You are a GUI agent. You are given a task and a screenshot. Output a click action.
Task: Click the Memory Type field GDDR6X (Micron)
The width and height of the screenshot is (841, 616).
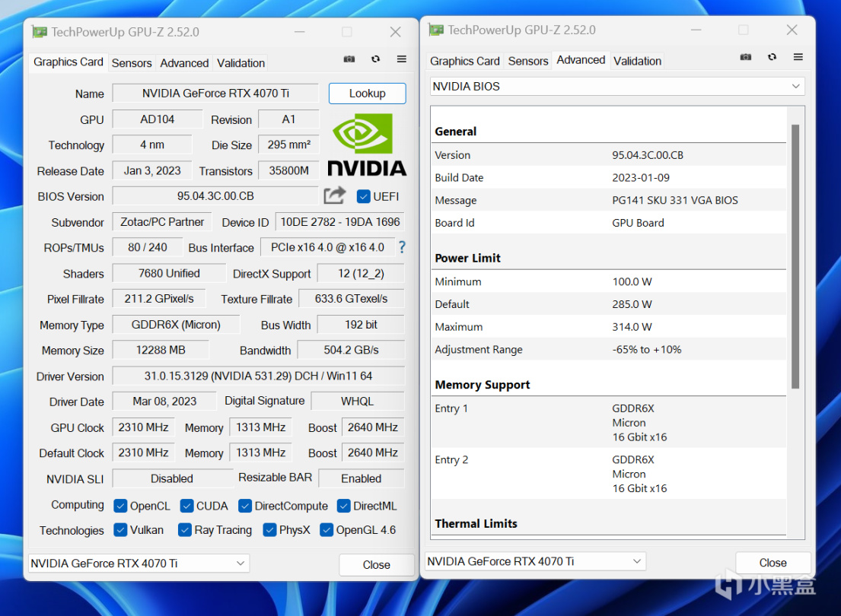(x=176, y=325)
